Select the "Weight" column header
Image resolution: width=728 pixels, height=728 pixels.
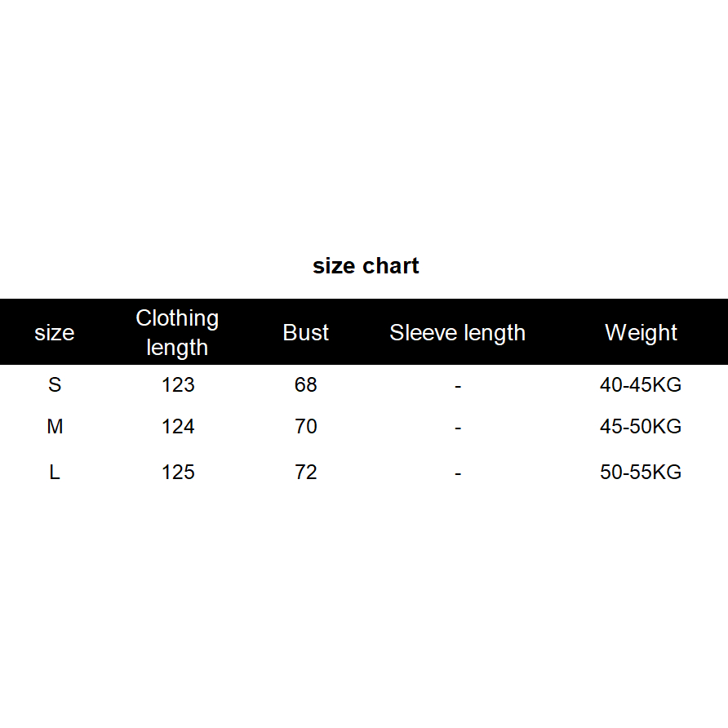tap(641, 333)
